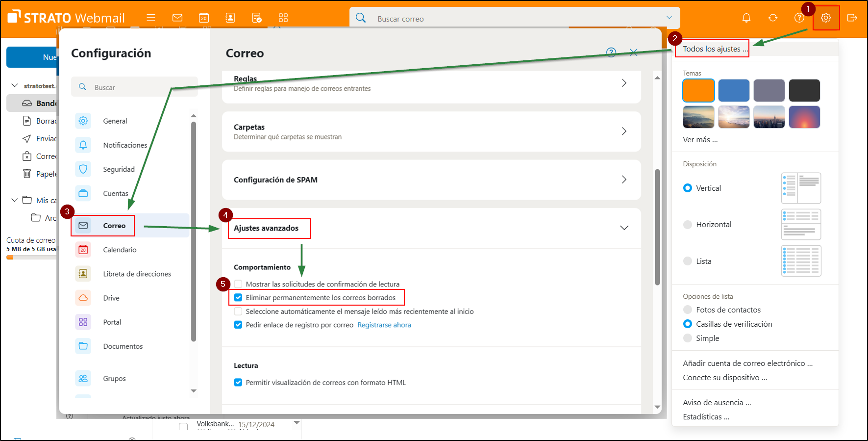The image size is (868, 441).
Task: Expand the Configuración de SPAM section
Action: (624, 180)
